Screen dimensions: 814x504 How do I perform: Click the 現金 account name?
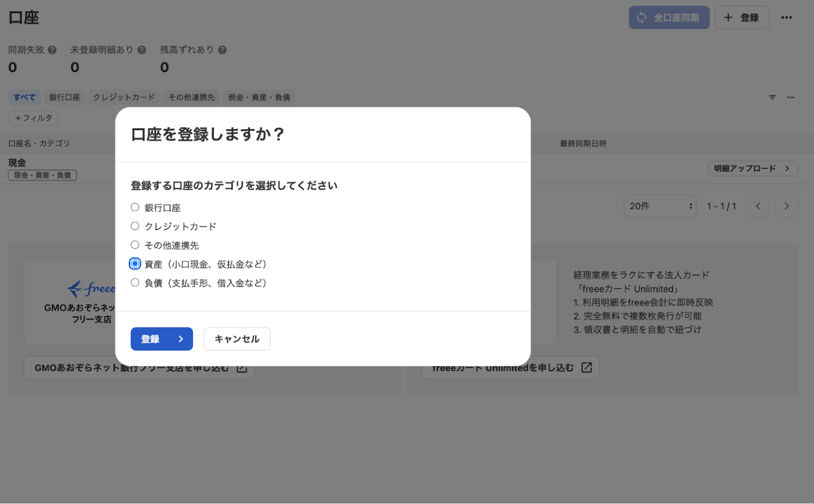(x=17, y=163)
